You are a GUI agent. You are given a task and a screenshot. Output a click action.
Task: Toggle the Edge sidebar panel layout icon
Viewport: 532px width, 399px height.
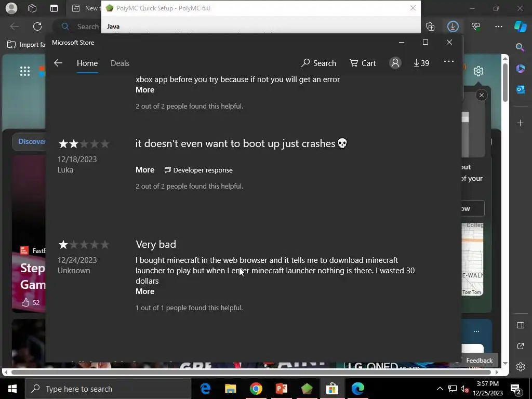[520, 325]
